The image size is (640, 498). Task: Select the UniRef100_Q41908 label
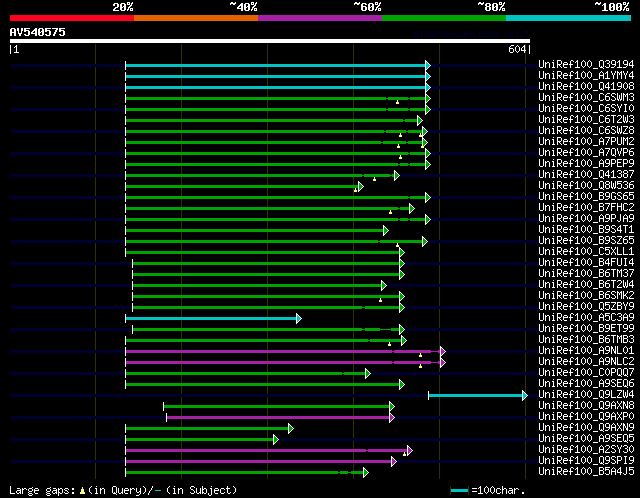[x=586, y=87]
